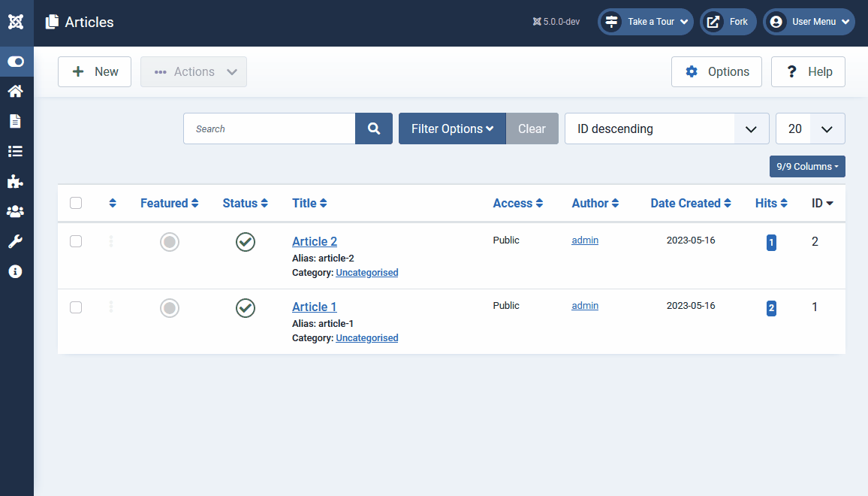The image size is (868, 496).
Task: Open the 9/9 Columns menu
Action: (x=807, y=166)
